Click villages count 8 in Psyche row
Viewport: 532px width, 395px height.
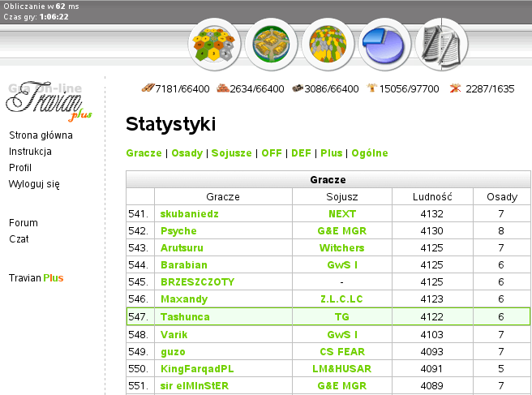point(501,231)
